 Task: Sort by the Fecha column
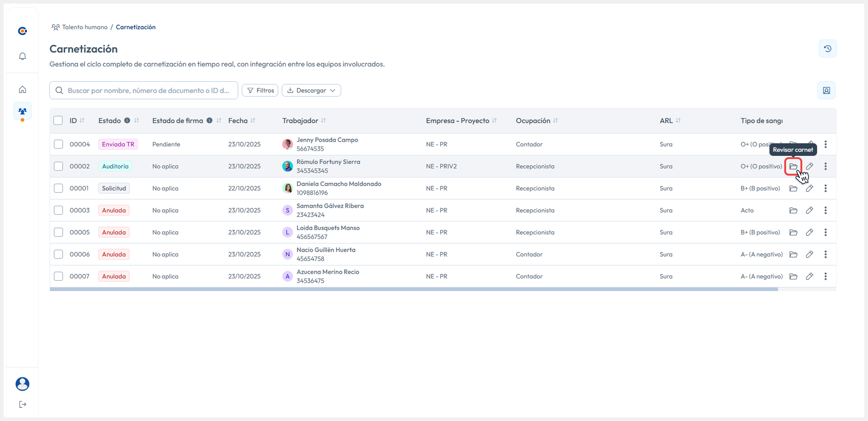point(253,121)
